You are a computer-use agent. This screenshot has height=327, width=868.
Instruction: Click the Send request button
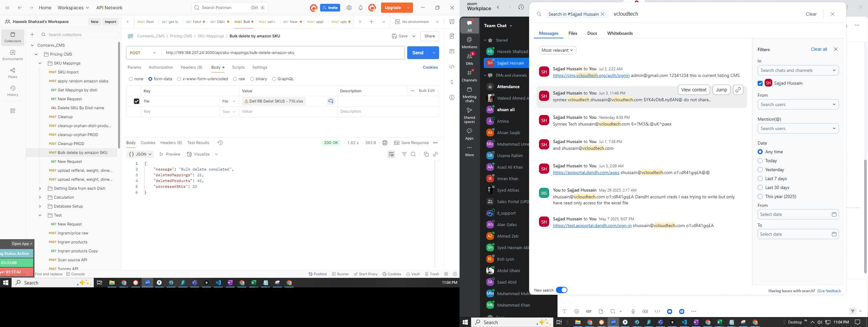pos(418,53)
